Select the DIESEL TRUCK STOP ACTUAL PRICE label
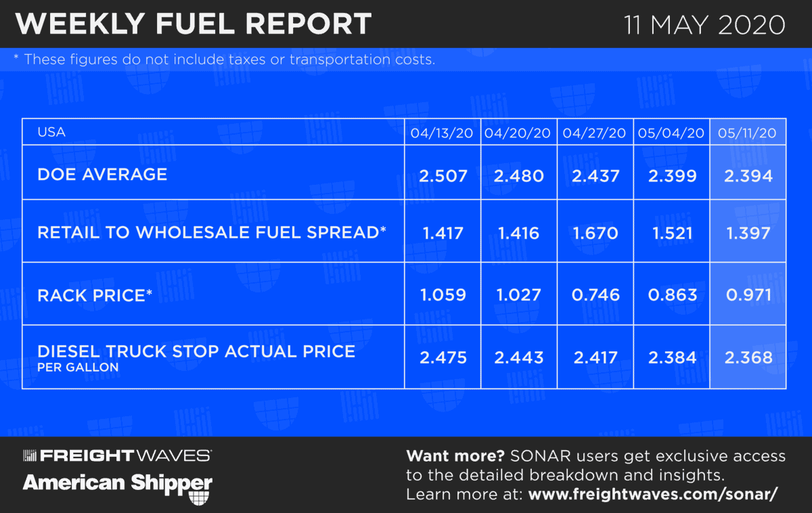Screen dimensions: 812x513 196,352
